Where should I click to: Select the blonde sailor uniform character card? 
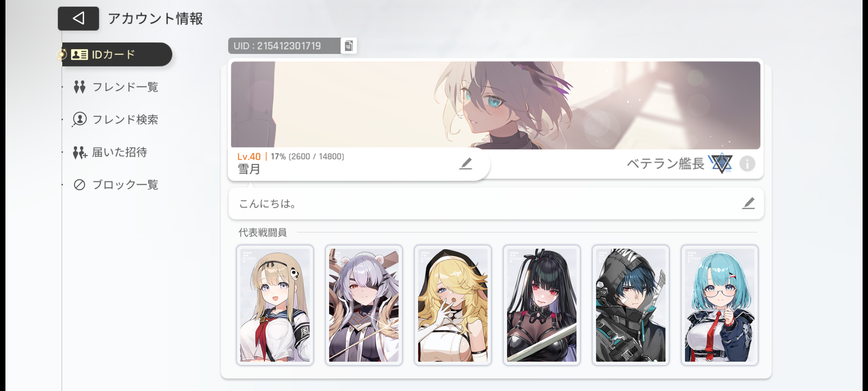click(275, 305)
